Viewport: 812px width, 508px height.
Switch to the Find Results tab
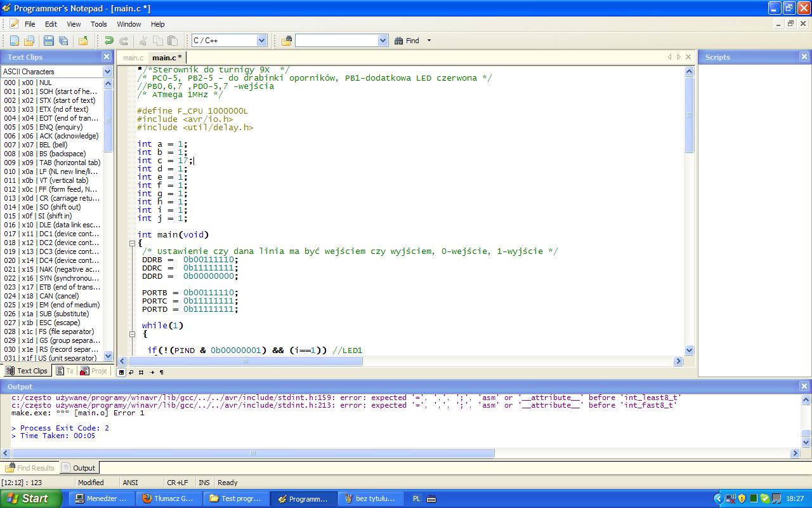coord(30,468)
